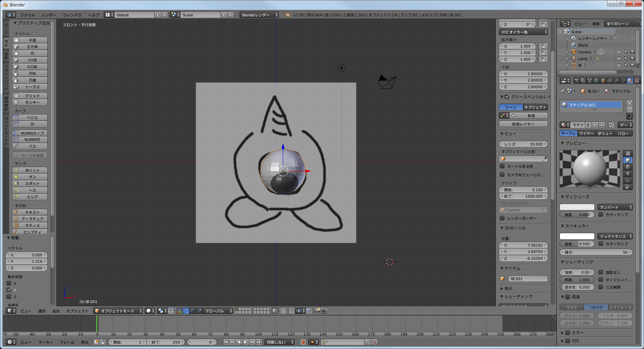
Task: Open the Window (ウィンドウ) menu
Action: [x=72, y=15]
